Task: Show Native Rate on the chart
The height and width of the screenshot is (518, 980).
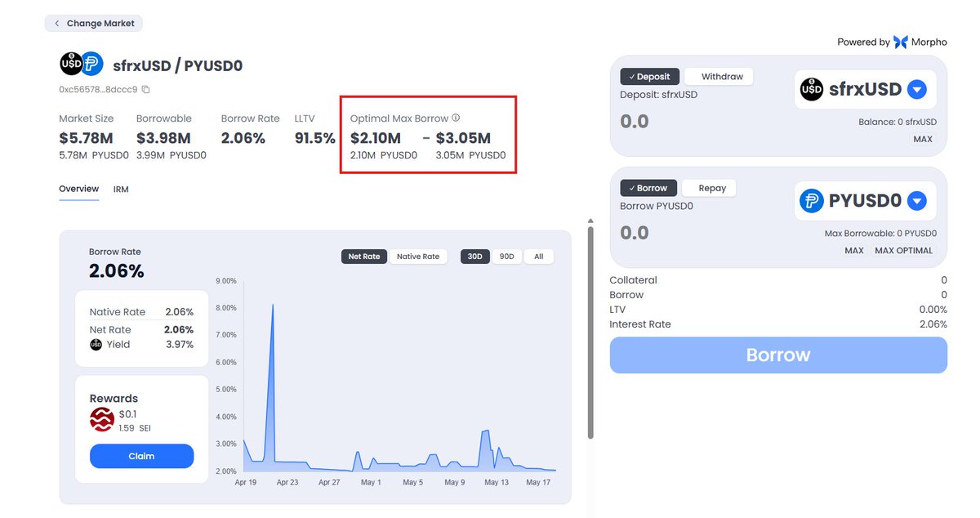Action: point(418,257)
